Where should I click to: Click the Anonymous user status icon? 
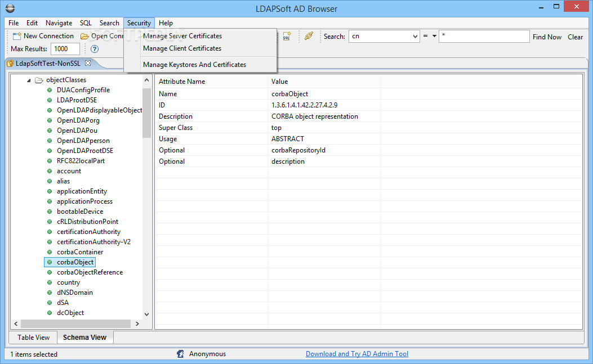tap(180, 354)
